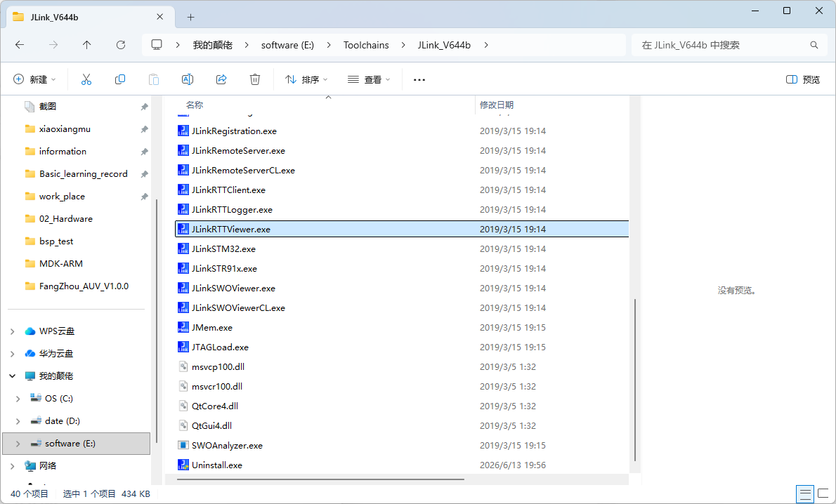Viewport: 836px width, 504px height.
Task: Switch to details view icon in status bar
Action: pyautogui.click(x=805, y=493)
